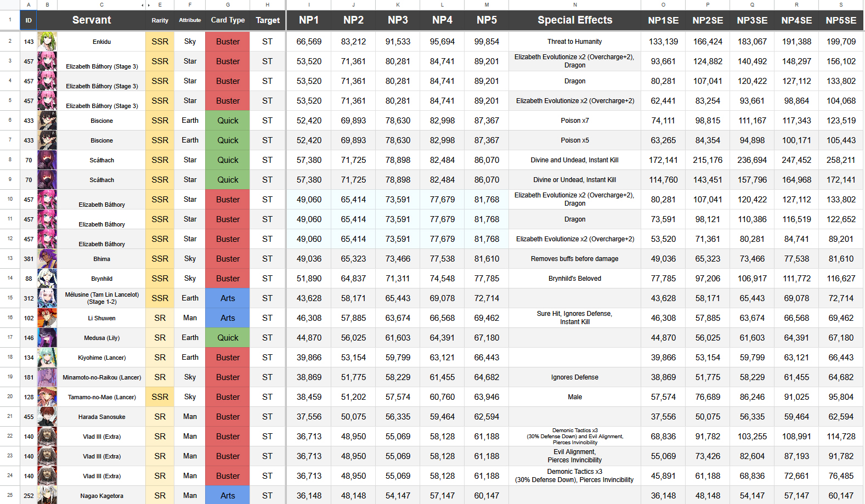
Task: Select column S by its header letter
Action: point(841,5)
